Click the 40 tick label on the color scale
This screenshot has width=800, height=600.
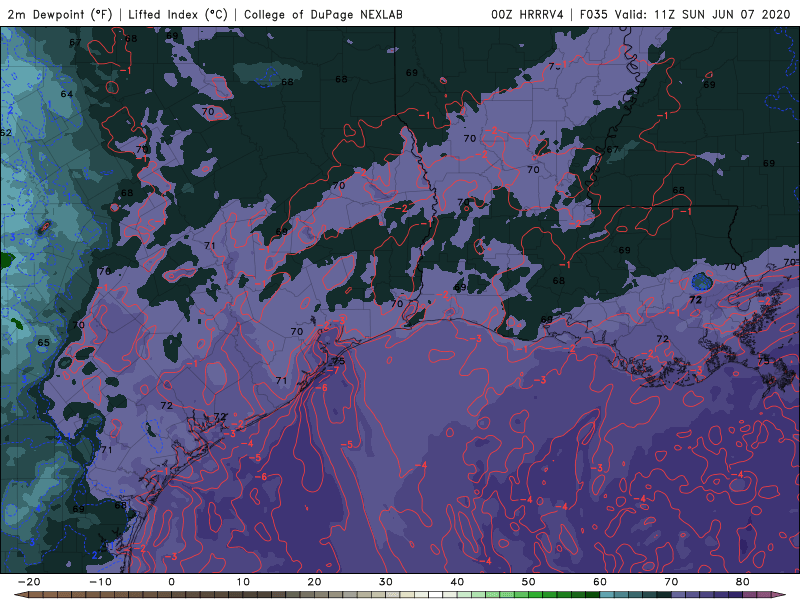click(457, 582)
